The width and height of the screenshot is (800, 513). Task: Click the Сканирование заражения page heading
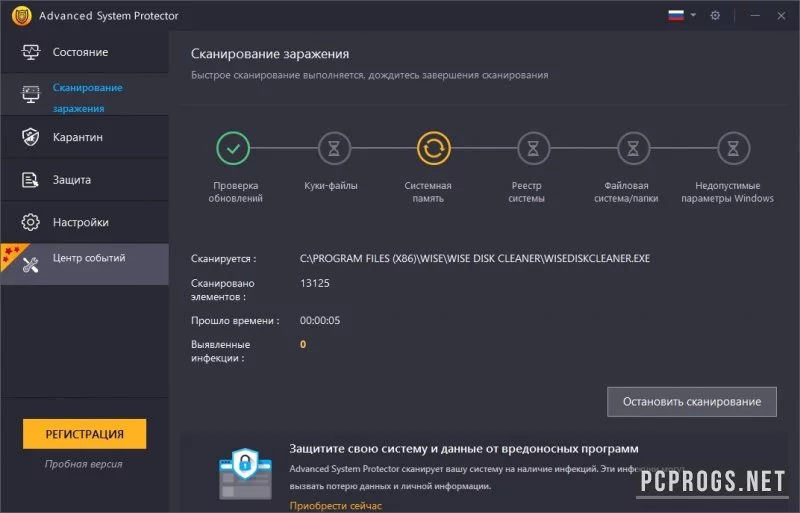270,54
